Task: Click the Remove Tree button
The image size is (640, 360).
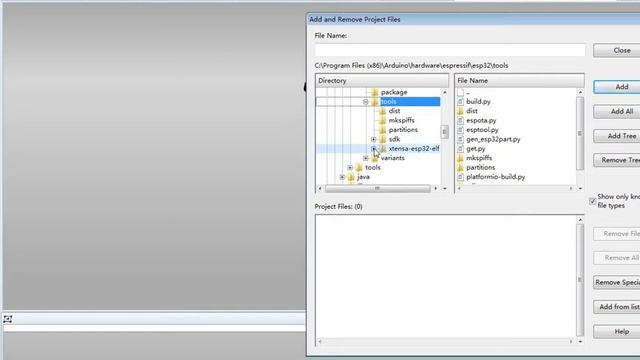Action: click(x=617, y=160)
